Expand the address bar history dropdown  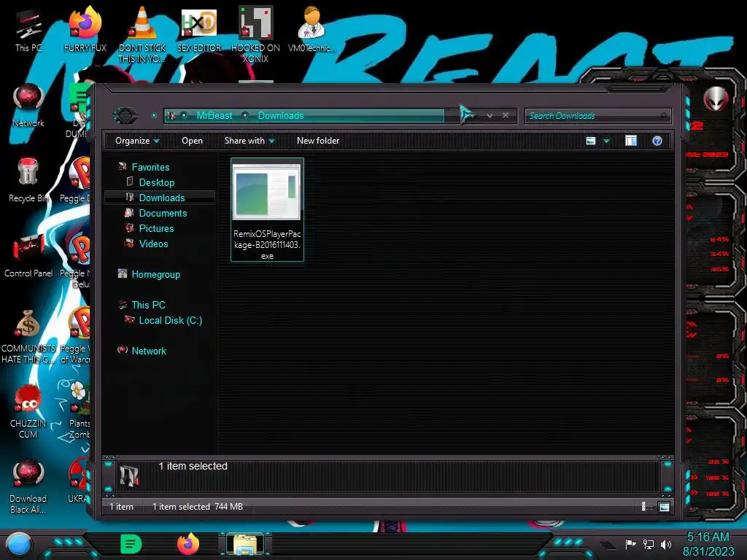coord(489,116)
